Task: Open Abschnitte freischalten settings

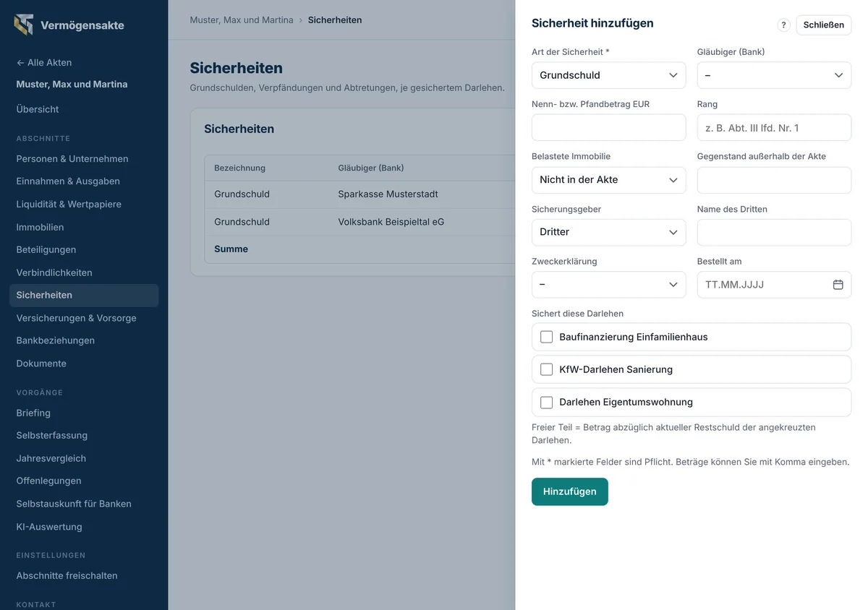Action: click(67, 576)
